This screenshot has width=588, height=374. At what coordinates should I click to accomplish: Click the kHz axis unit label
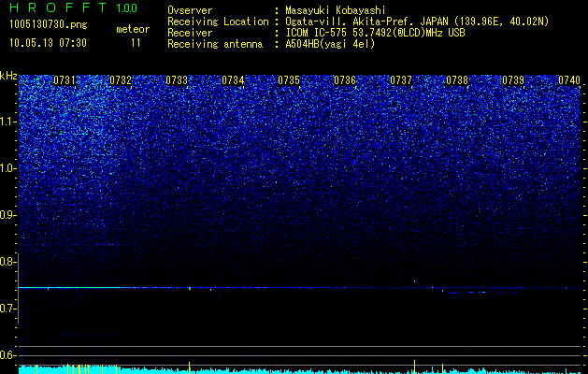point(8,76)
